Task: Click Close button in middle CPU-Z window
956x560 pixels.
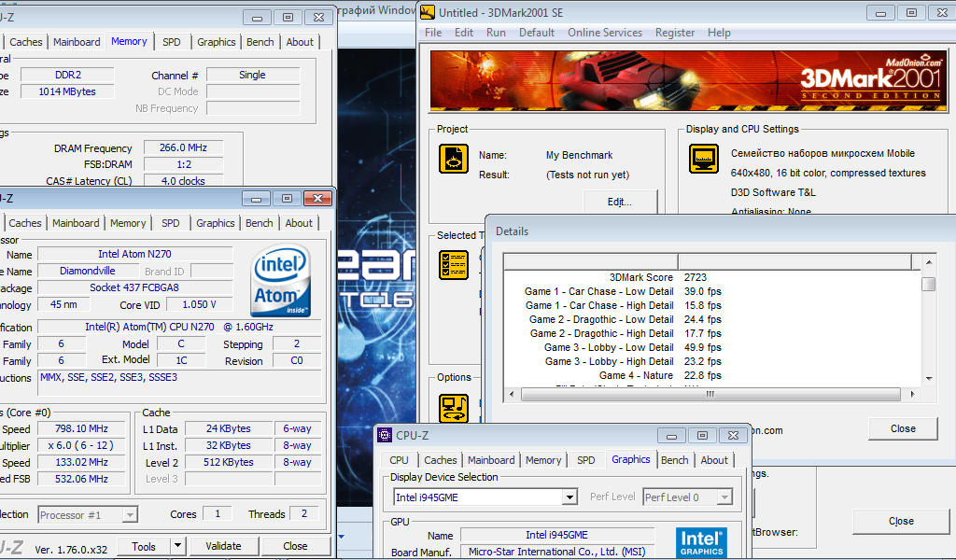Action: 295,546
